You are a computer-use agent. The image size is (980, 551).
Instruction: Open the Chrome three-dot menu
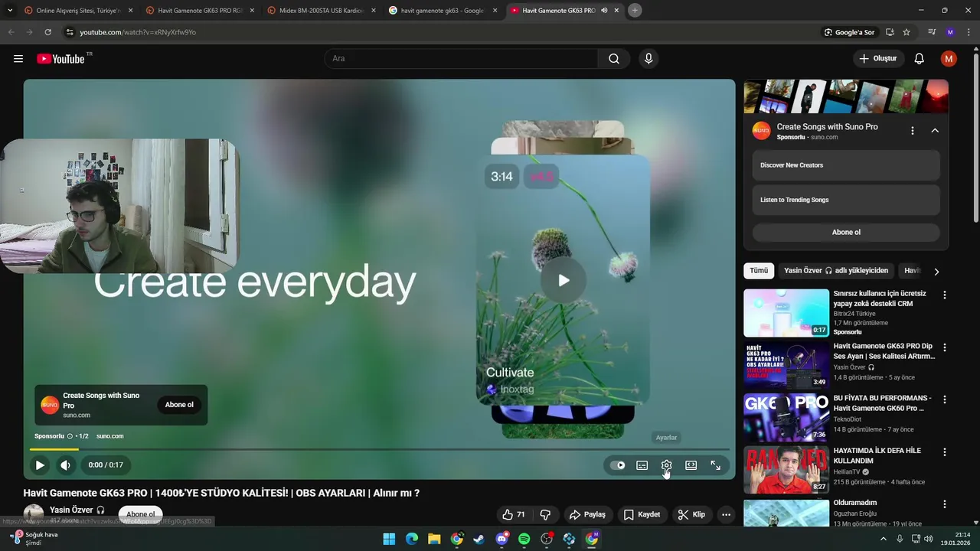(968, 32)
